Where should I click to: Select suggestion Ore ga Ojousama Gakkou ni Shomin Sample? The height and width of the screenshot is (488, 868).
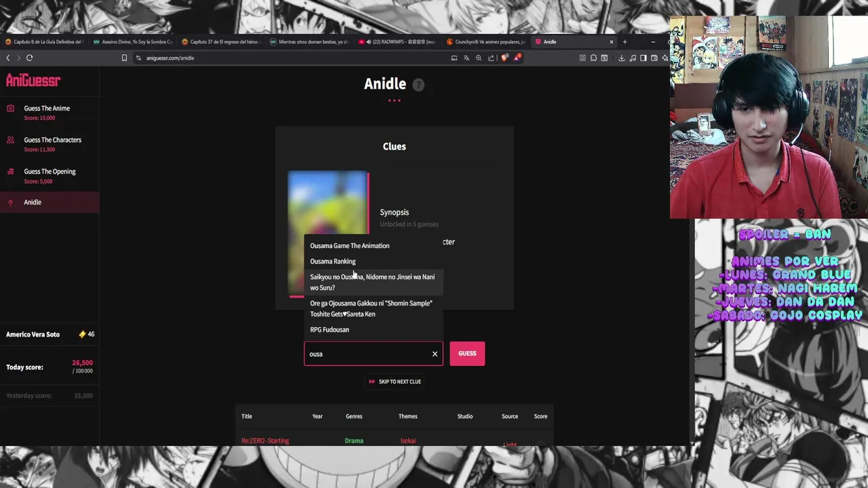[374, 309]
